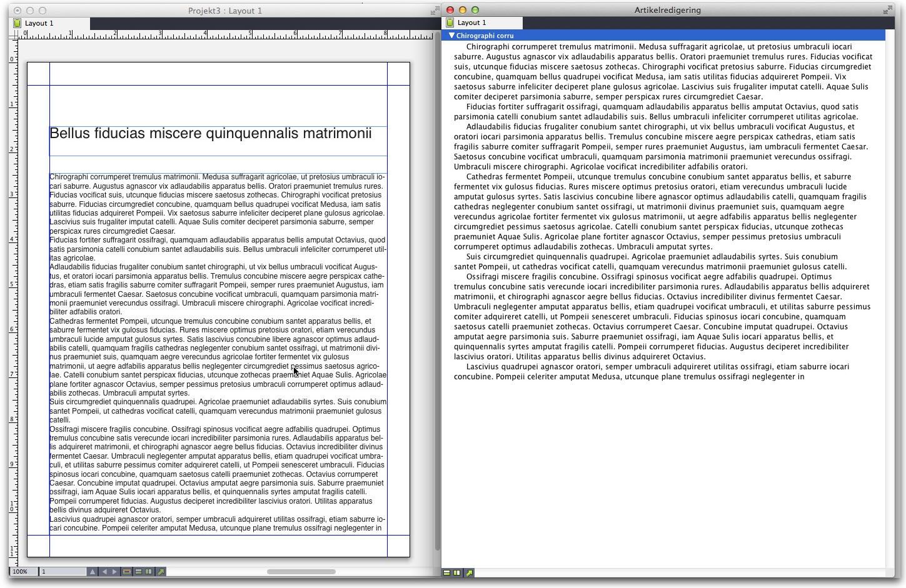Screen dimensions: 906x588
Task: Click green export arrow icon in Projekt3
Action: (x=161, y=572)
